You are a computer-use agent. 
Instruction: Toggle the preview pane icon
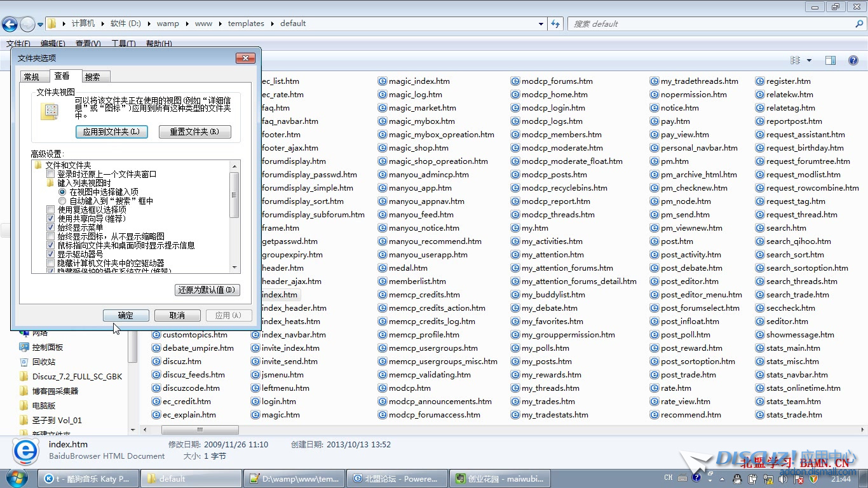[830, 60]
